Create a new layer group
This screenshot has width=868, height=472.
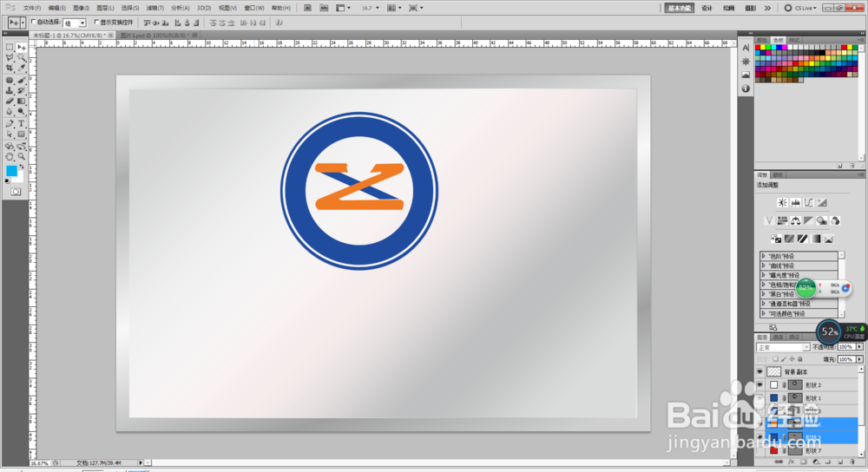pos(827,462)
